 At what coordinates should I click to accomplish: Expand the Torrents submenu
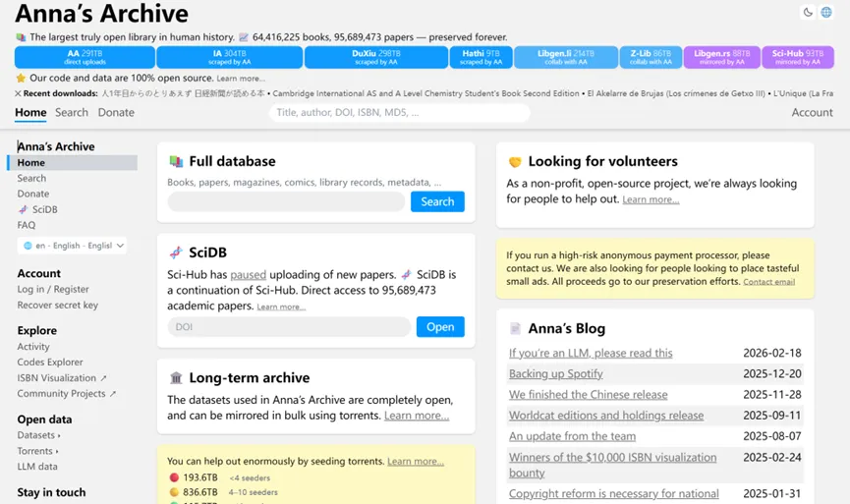[x=37, y=451]
